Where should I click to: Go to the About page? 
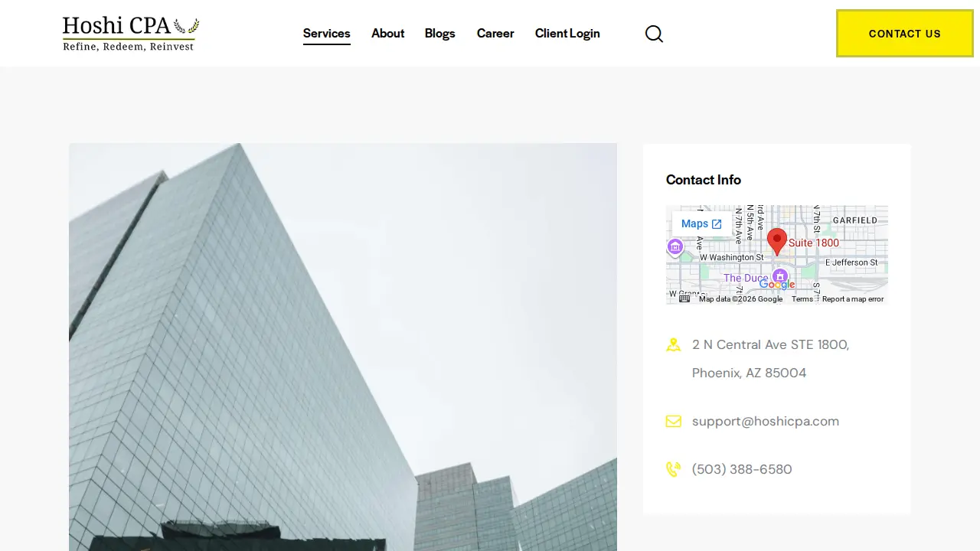tap(388, 34)
